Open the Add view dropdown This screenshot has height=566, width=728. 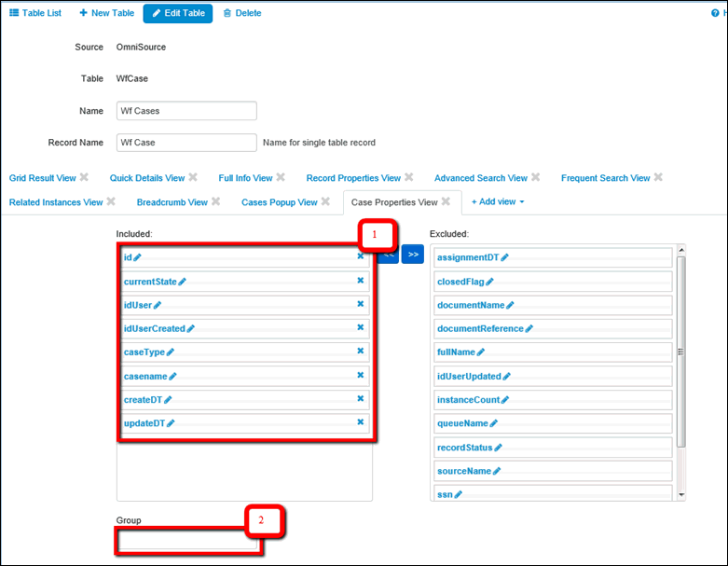coord(498,201)
